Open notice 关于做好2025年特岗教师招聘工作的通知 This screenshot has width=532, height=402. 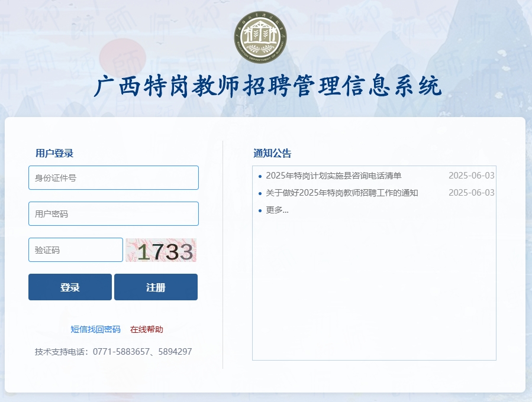tap(341, 193)
